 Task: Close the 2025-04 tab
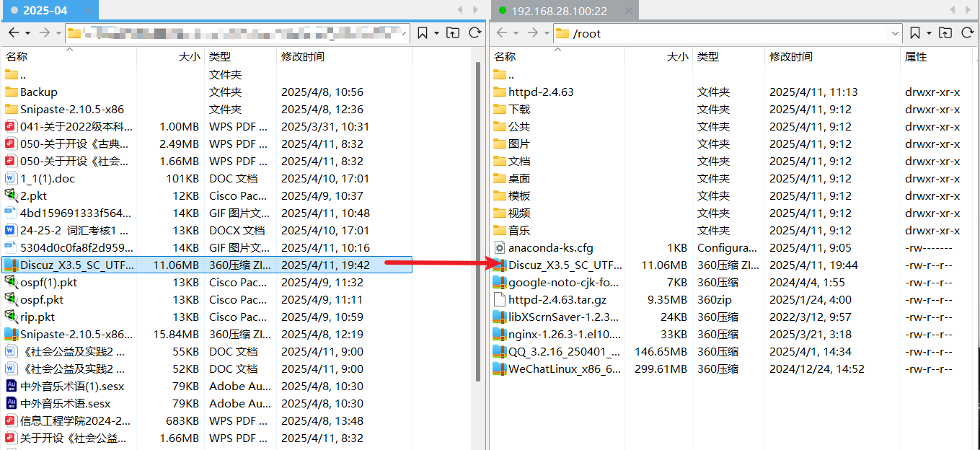(x=88, y=11)
